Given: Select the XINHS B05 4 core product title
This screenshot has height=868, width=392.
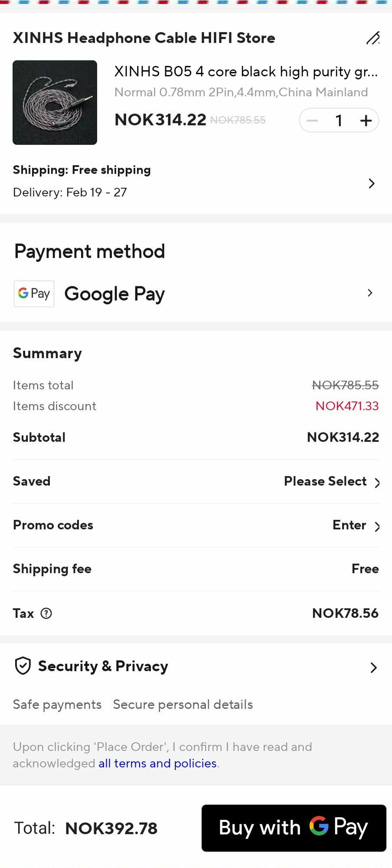Looking at the screenshot, I should (246, 72).
